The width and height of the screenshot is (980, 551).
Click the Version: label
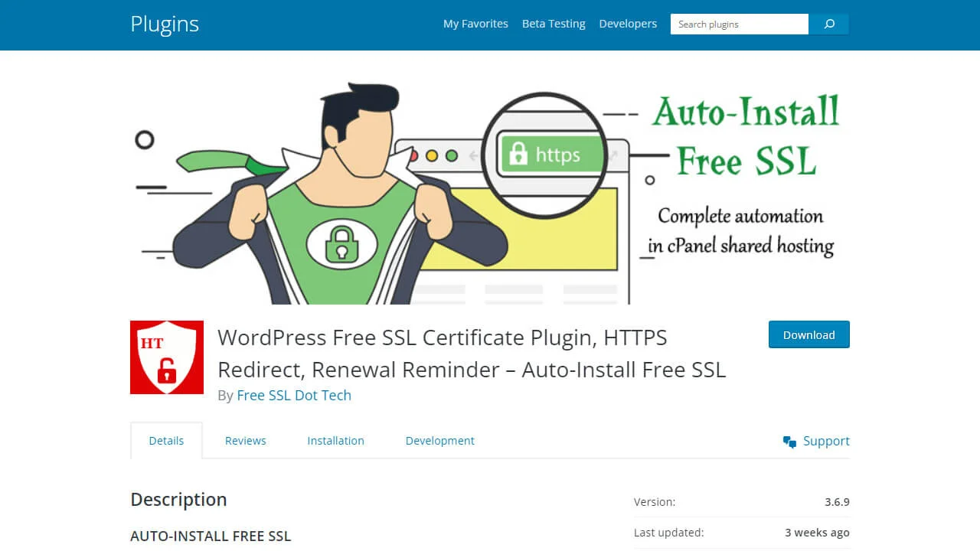[655, 502]
